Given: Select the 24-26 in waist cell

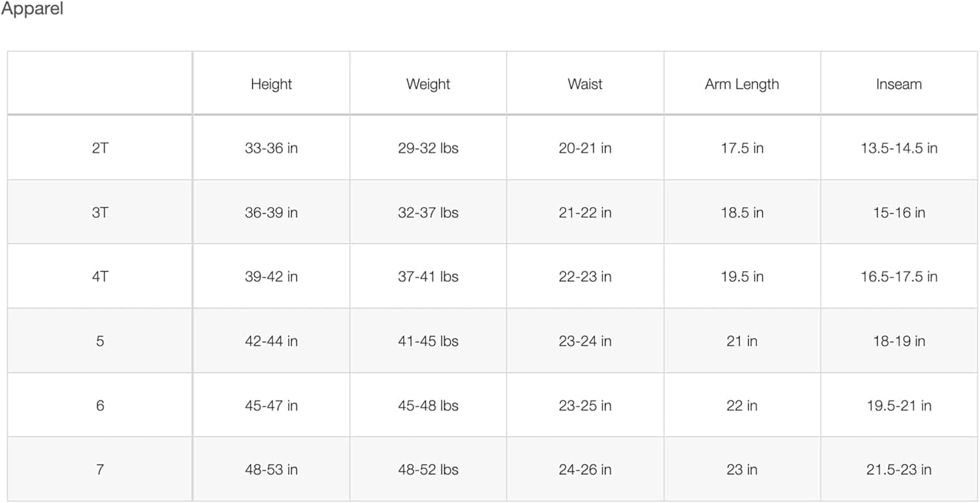Looking at the screenshot, I should tap(585, 470).
